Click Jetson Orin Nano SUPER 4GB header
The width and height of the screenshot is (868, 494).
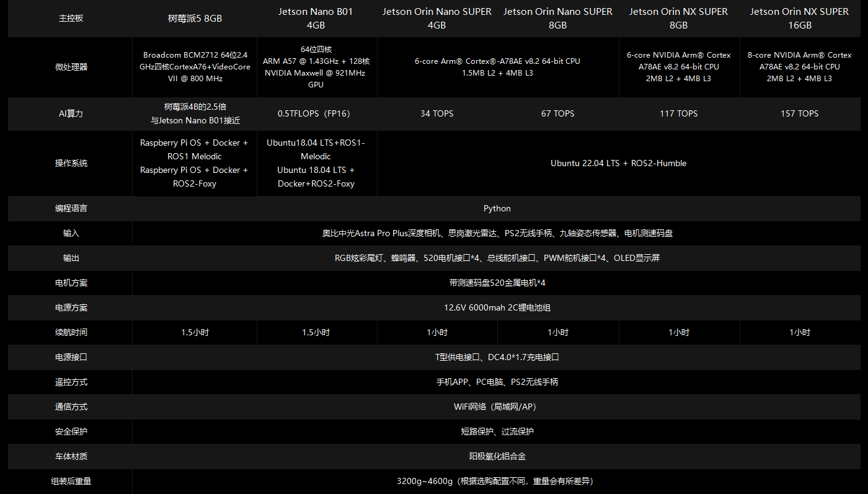tap(437, 19)
